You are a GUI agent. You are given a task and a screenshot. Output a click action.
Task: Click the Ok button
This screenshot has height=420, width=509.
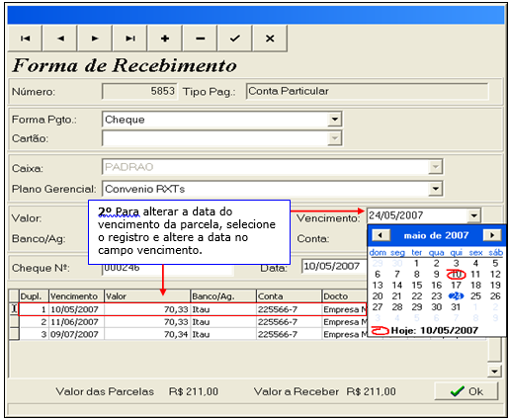(x=467, y=391)
